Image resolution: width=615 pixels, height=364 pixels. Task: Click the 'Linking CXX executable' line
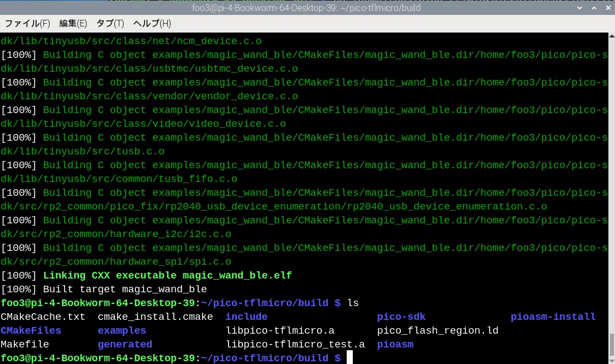[167, 275]
